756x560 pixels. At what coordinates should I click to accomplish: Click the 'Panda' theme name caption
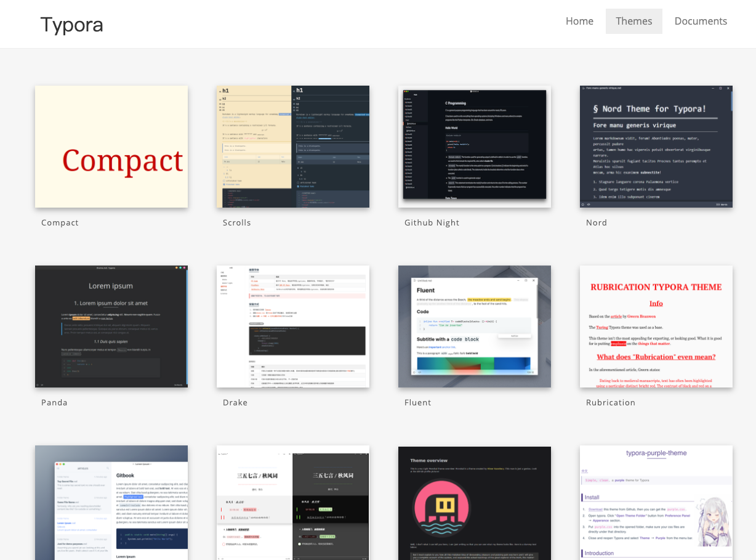tap(54, 402)
